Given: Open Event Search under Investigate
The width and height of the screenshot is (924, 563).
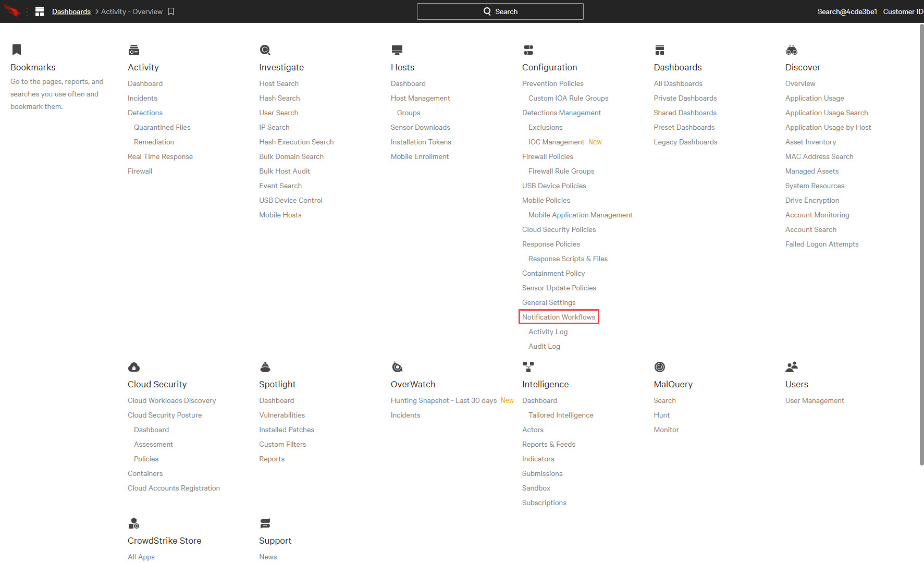Looking at the screenshot, I should pyautogui.click(x=280, y=186).
